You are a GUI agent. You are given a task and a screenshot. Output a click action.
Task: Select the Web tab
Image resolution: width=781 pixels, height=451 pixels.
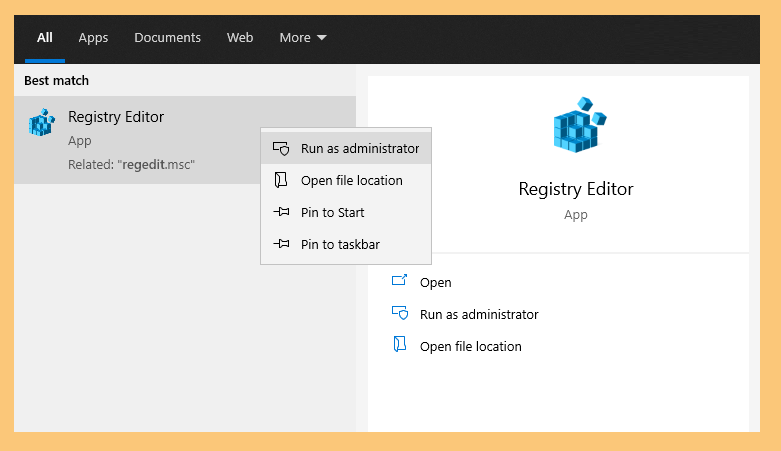coord(240,38)
